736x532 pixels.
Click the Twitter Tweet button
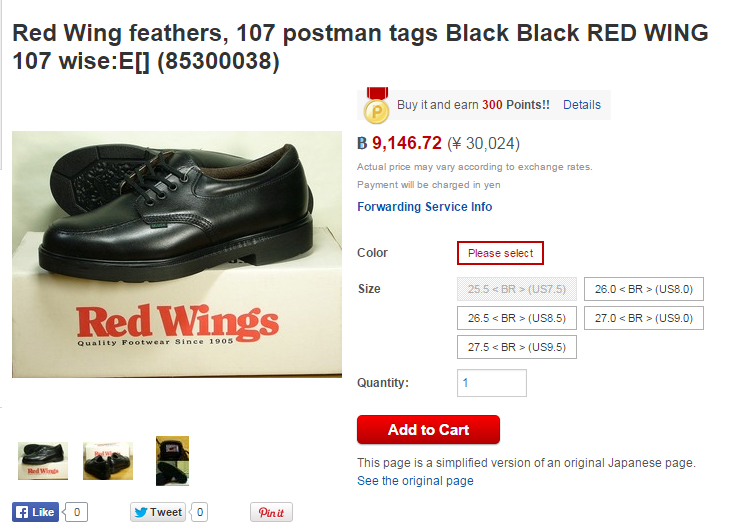158,513
